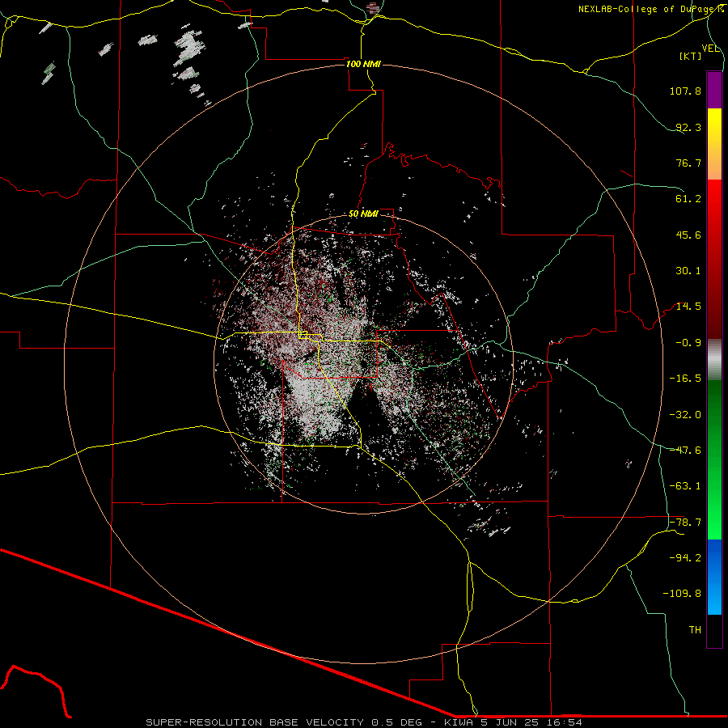The image size is (728, 728).
Task: Click the "-47.6" scale value
Action: (685, 451)
